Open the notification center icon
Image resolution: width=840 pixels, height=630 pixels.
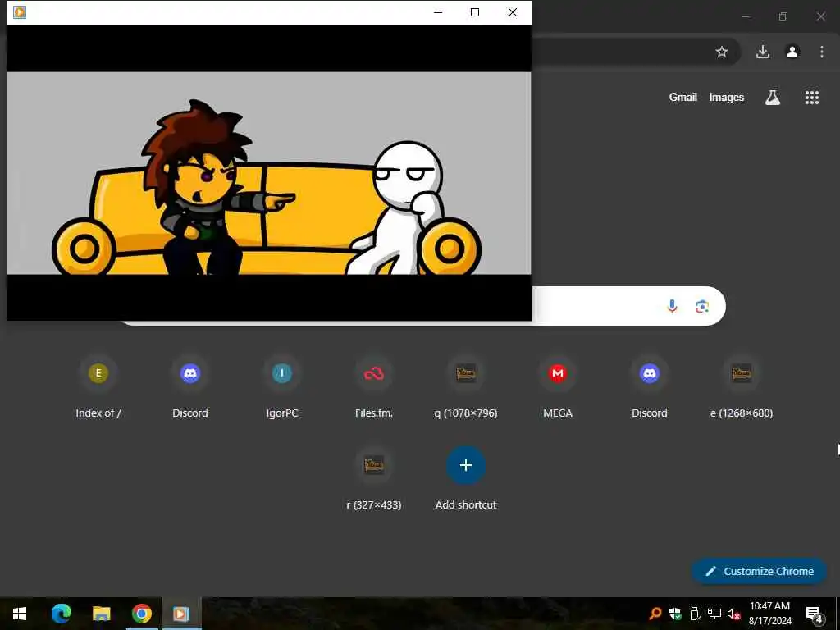[815, 614]
